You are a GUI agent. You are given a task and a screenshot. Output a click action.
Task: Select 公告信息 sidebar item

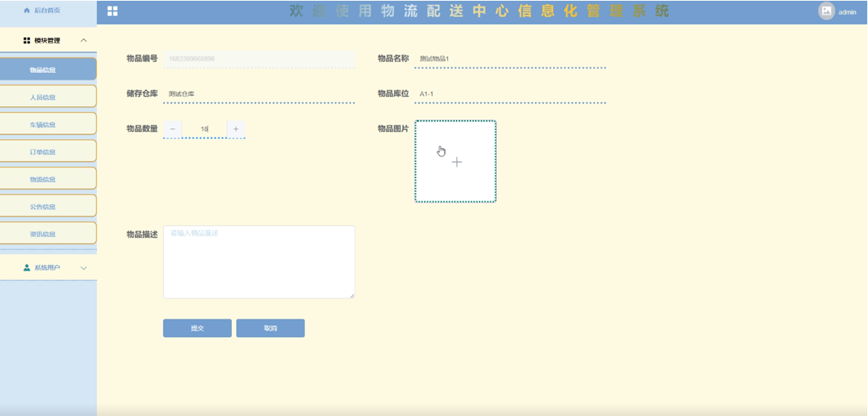coord(48,206)
